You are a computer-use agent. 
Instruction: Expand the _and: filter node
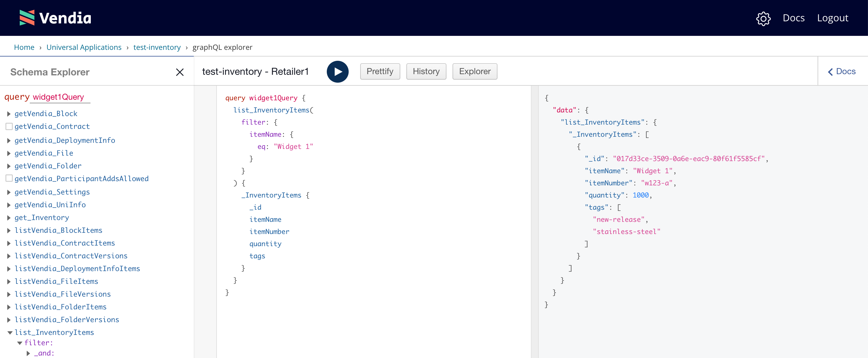[28, 353]
